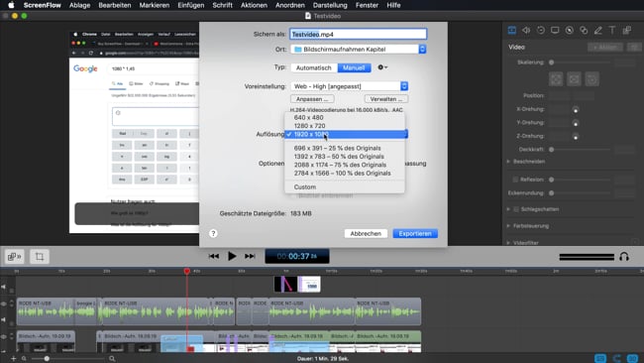644x363 pixels.
Task: Click the leftmost blue icon in the status bar
Action: point(600,358)
